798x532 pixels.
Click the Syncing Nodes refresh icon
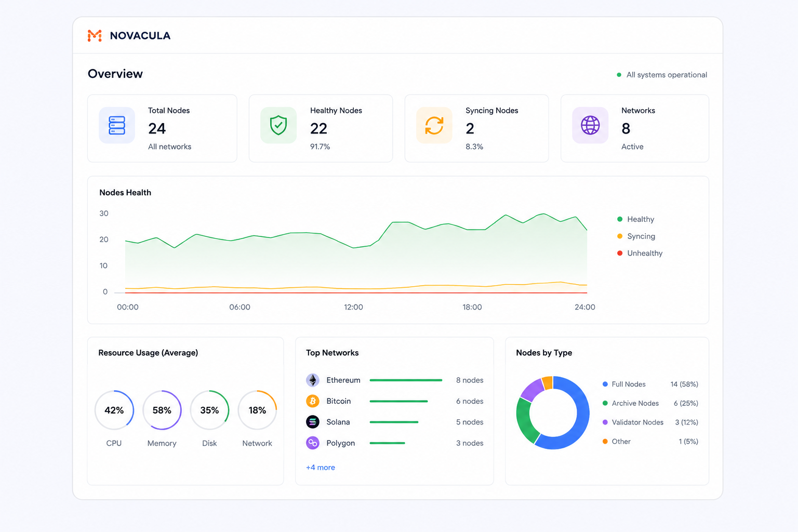[x=434, y=125]
